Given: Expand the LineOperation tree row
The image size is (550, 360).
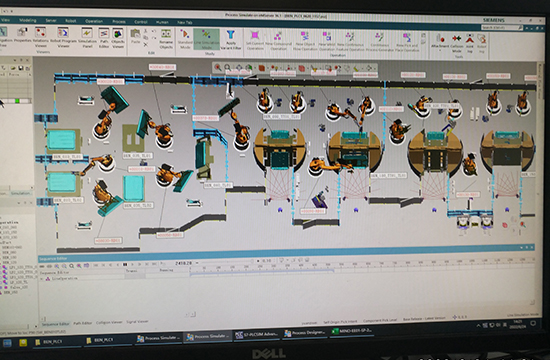Looking at the screenshot, I should [42, 279].
